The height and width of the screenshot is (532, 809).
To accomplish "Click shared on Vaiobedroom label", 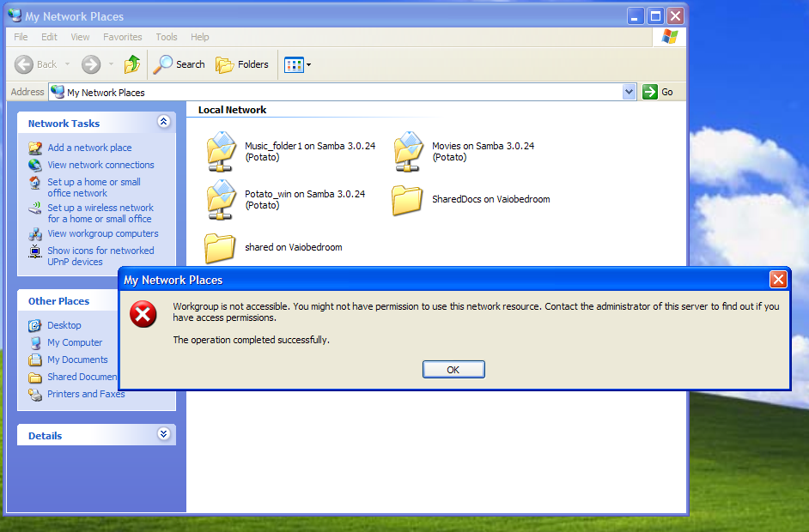I will [x=294, y=247].
